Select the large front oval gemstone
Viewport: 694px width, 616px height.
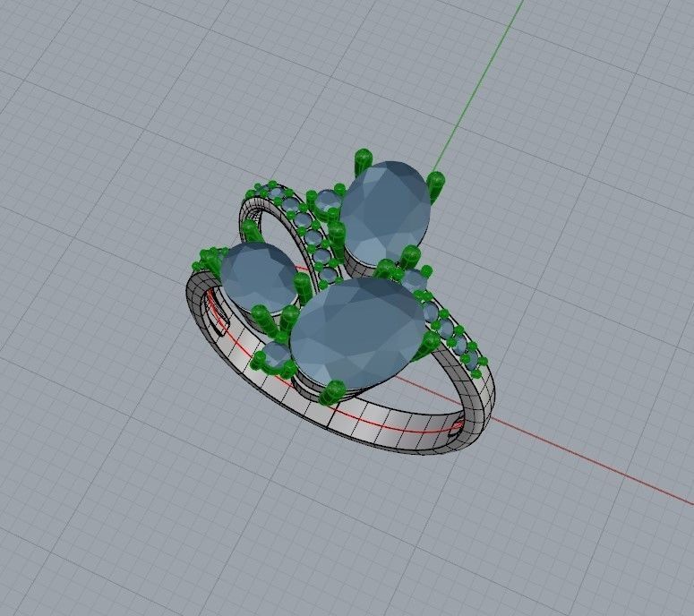(x=357, y=333)
